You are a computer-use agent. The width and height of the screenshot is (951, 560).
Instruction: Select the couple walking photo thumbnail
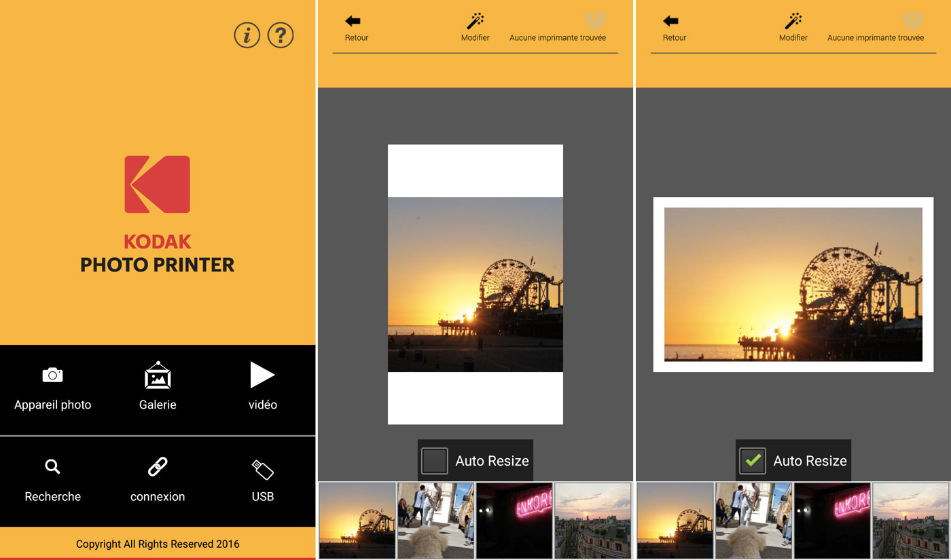[435, 520]
